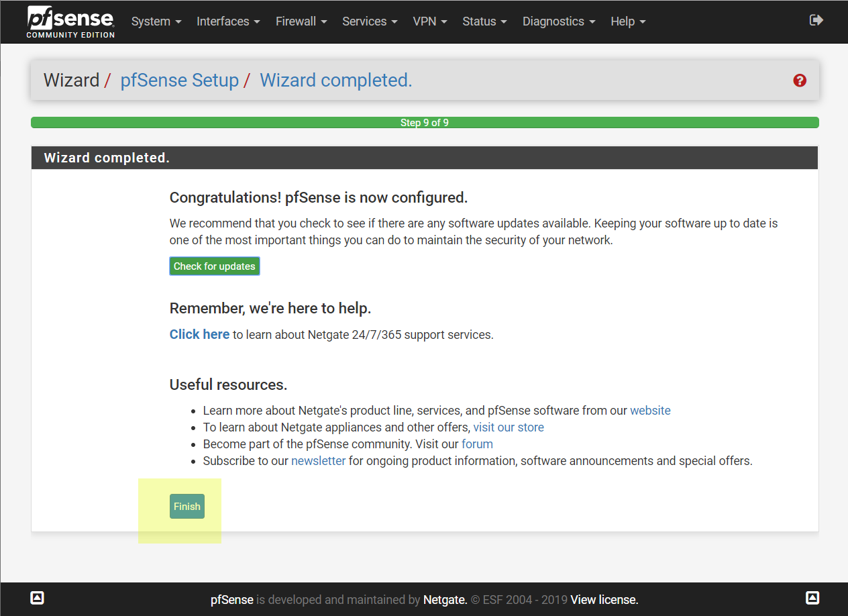The image size is (848, 616).
Task: Open the Help menu
Action: coord(628,21)
